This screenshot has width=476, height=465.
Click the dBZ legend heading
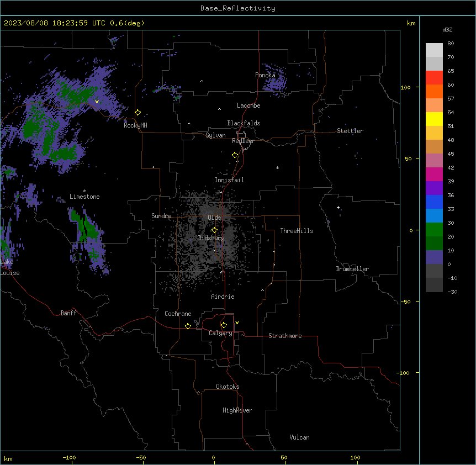(x=447, y=29)
